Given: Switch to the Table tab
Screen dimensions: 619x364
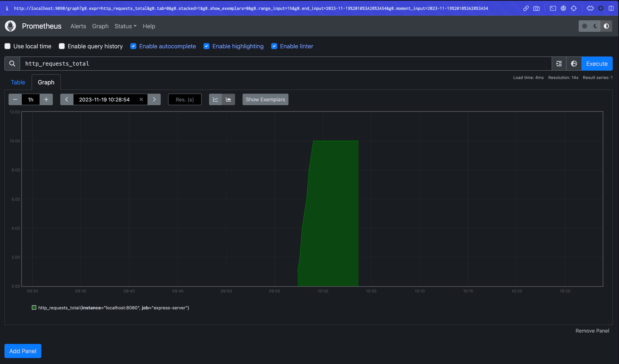Looking at the screenshot, I should click(x=18, y=82).
